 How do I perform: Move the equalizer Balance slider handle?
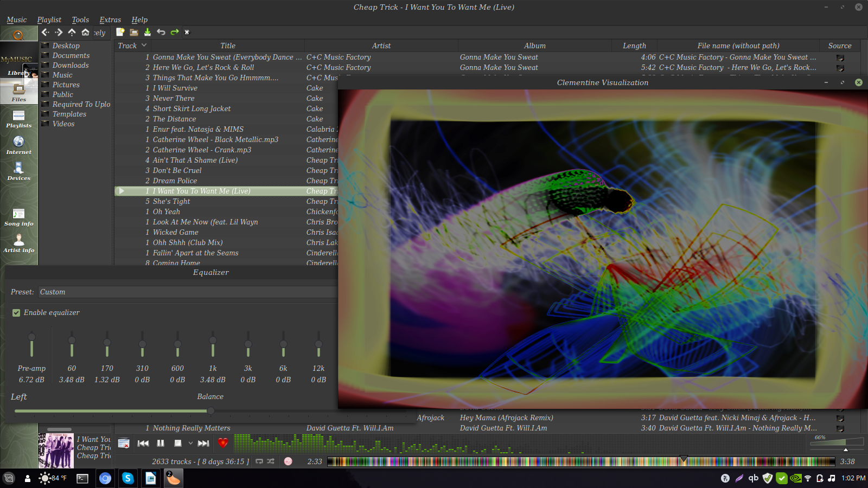(210, 411)
